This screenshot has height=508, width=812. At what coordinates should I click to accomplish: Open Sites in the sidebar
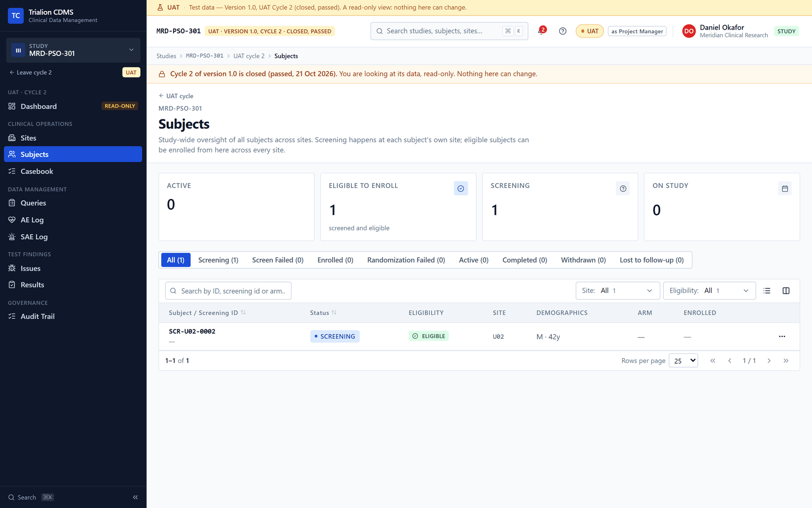click(73, 138)
